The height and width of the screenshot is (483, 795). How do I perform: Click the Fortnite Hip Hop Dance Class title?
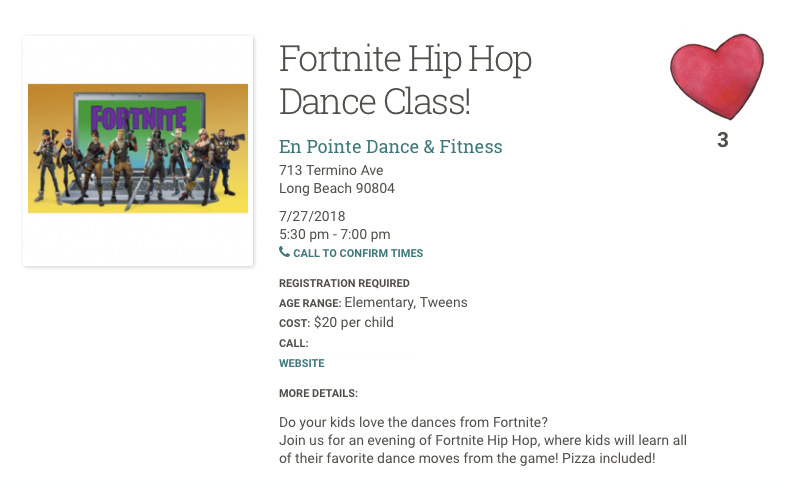(x=405, y=80)
